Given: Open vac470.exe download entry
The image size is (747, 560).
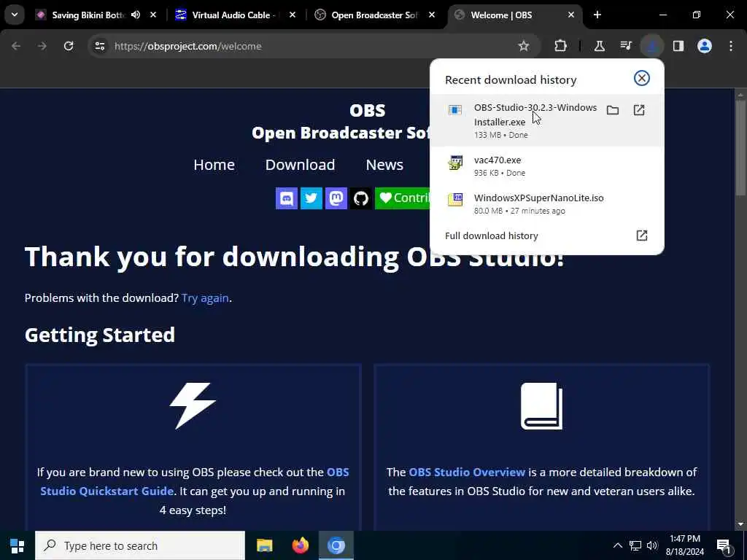Looking at the screenshot, I should (546, 166).
